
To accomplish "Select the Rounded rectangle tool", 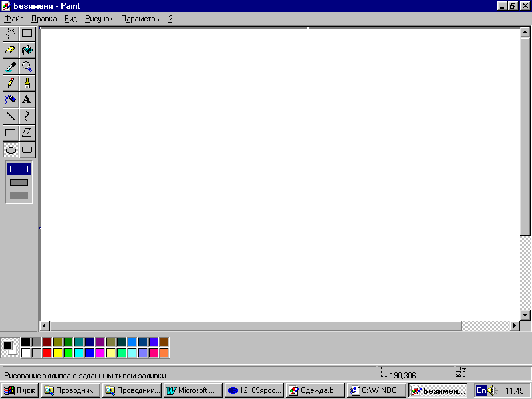I will (x=27, y=150).
